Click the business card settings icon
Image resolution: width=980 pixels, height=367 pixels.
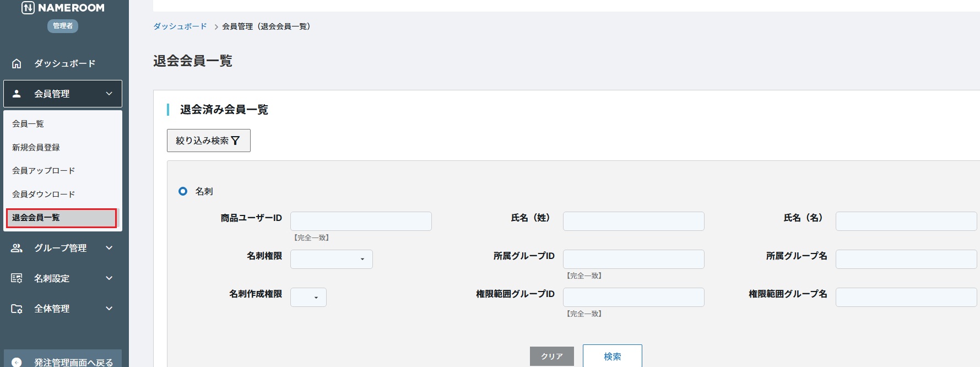pos(17,278)
